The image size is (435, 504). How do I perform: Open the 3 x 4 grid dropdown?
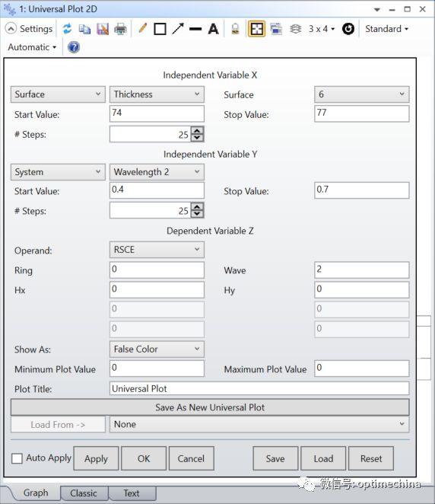tap(322, 29)
